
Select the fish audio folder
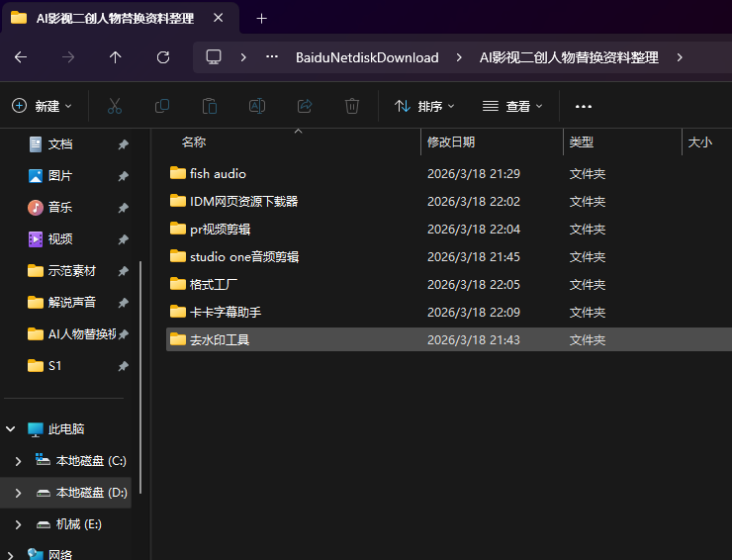218,173
